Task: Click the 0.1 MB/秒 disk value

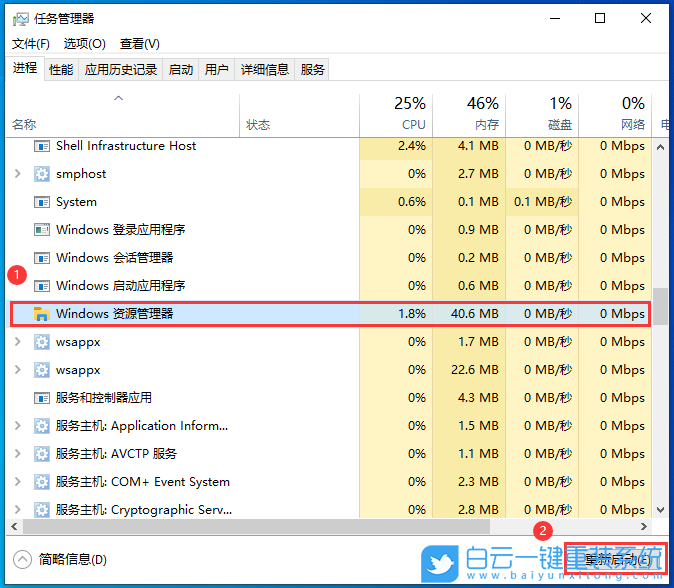Action: pos(542,202)
